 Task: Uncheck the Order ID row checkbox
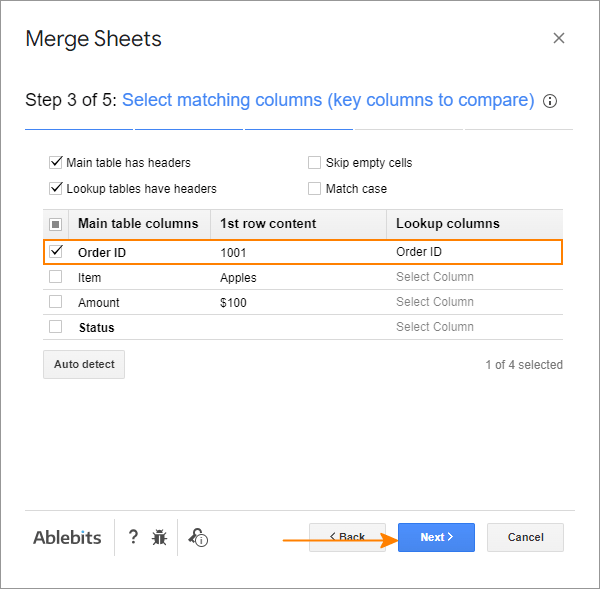tap(56, 251)
